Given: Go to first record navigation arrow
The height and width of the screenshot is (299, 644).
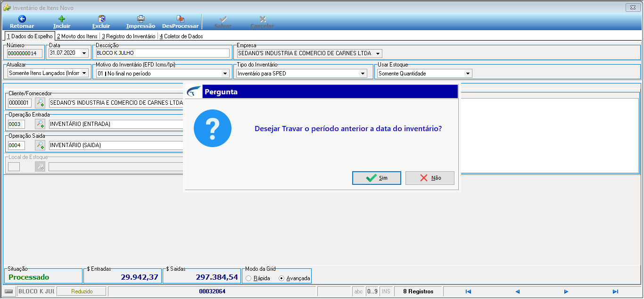Looking at the screenshot, I should [x=468, y=291].
